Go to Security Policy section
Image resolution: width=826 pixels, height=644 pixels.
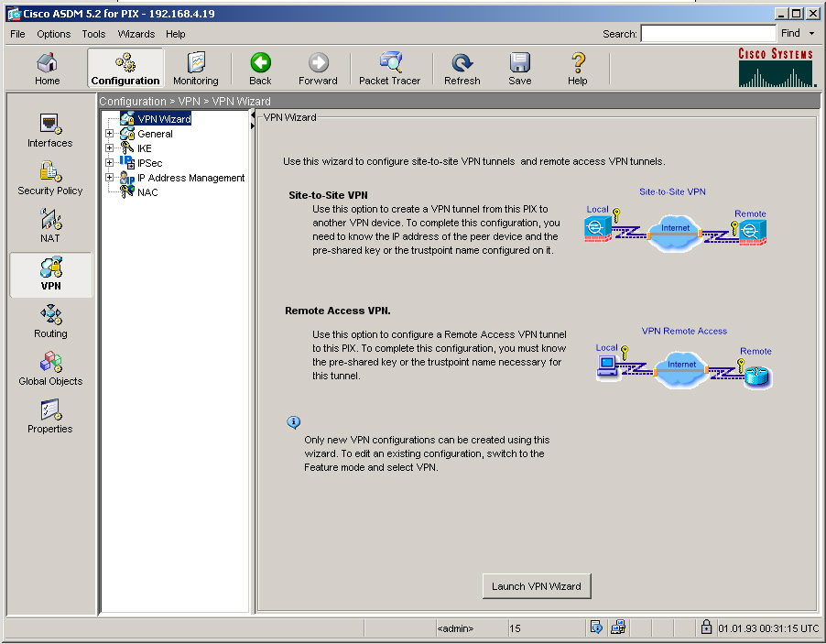pyautogui.click(x=50, y=179)
